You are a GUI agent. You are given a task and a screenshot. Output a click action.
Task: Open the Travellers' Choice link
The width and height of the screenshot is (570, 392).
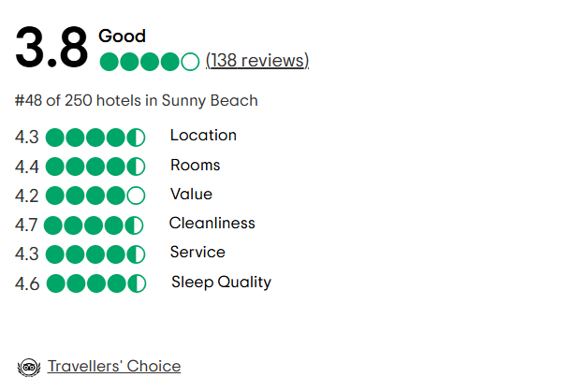click(114, 366)
